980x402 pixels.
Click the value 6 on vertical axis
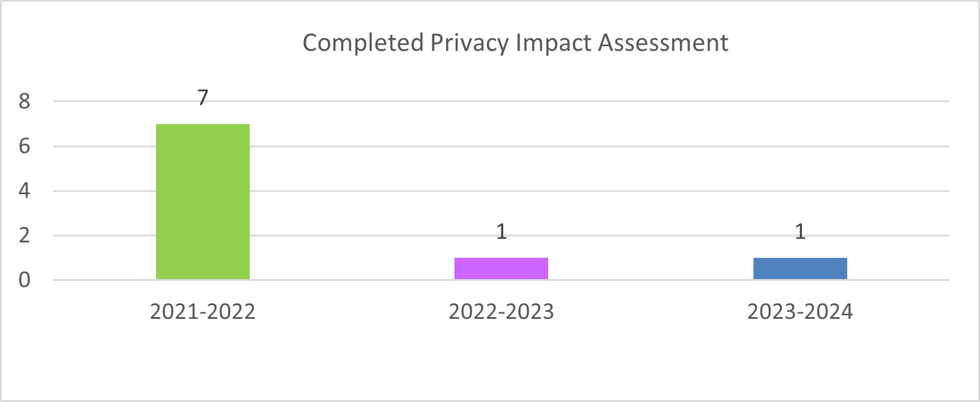tap(24, 146)
